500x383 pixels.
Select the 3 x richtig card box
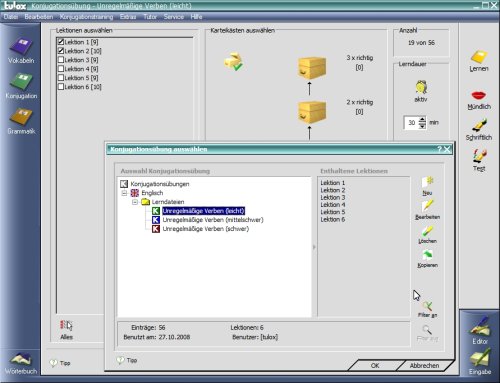(312, 68)
